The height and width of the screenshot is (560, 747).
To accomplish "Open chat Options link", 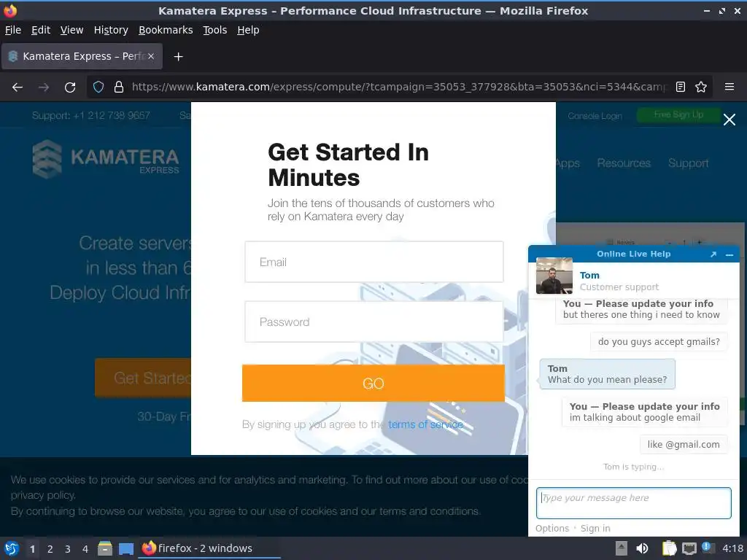I will (552, 529).
